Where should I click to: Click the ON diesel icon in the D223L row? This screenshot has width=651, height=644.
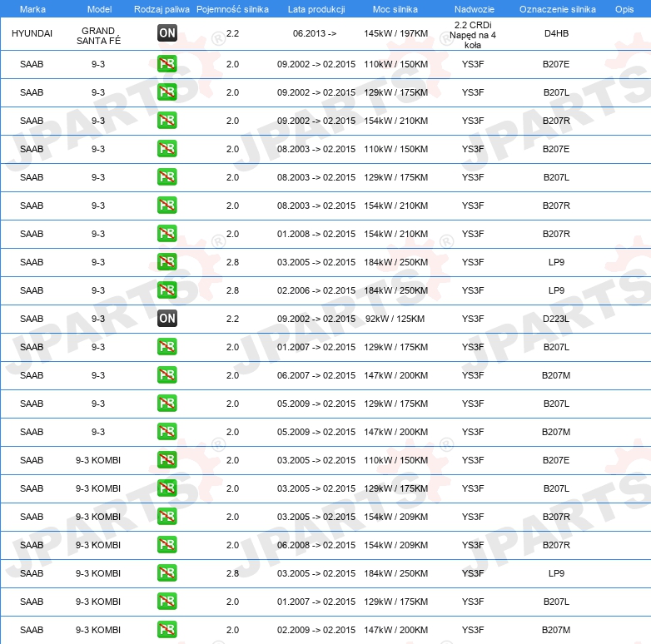click(166, 319)
